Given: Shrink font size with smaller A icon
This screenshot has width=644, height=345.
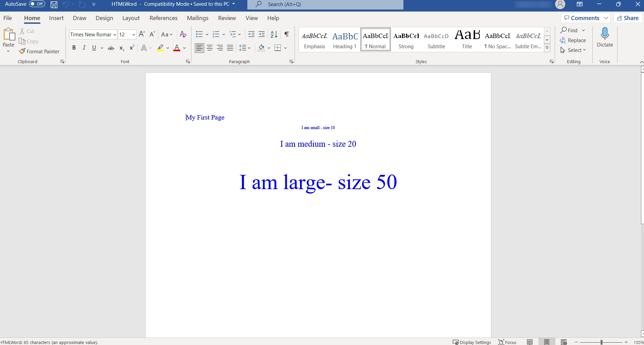Looking at the screenshot, I should click(152, 34).
